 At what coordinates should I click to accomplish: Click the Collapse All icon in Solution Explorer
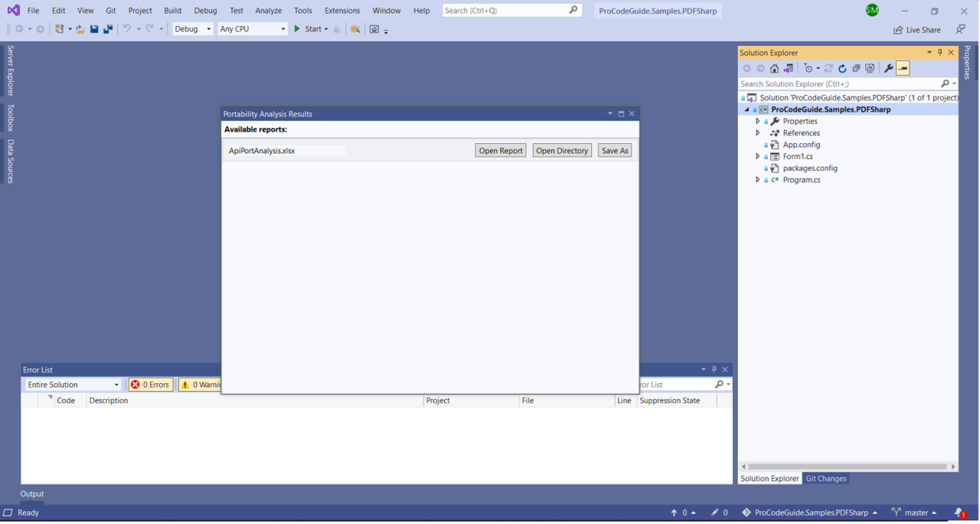click(856, 69)
